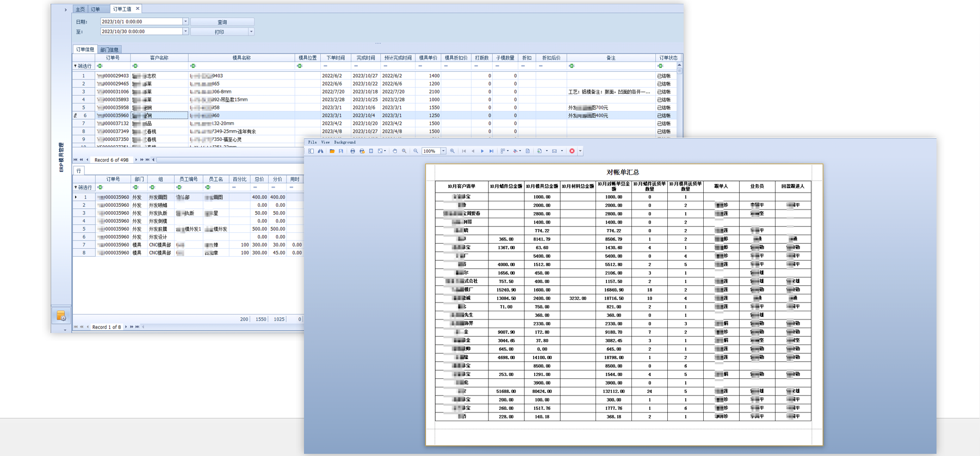Expand the collapsed left navigation chevron
The height and width of the screenshot is (456, 980).
click(x=66, y=9)
